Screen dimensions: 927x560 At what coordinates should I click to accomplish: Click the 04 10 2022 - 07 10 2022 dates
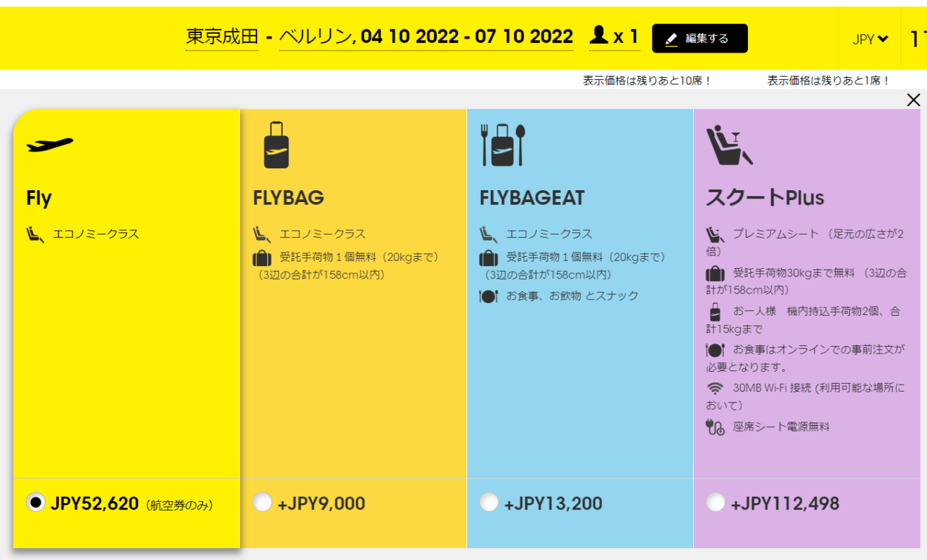(x=466, y=36)
